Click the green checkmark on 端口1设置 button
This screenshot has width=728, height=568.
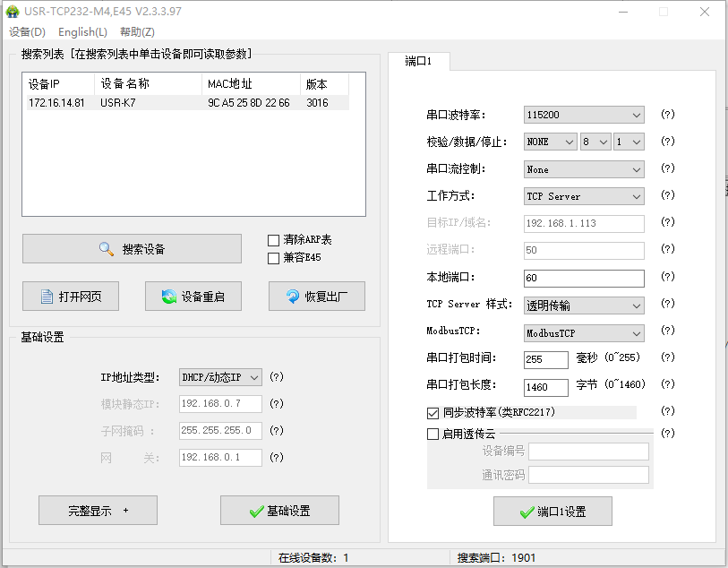527,512
